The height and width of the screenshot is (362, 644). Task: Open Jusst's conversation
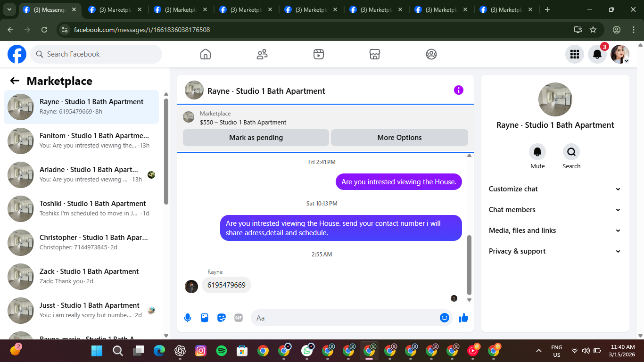[x=82, y=311]
